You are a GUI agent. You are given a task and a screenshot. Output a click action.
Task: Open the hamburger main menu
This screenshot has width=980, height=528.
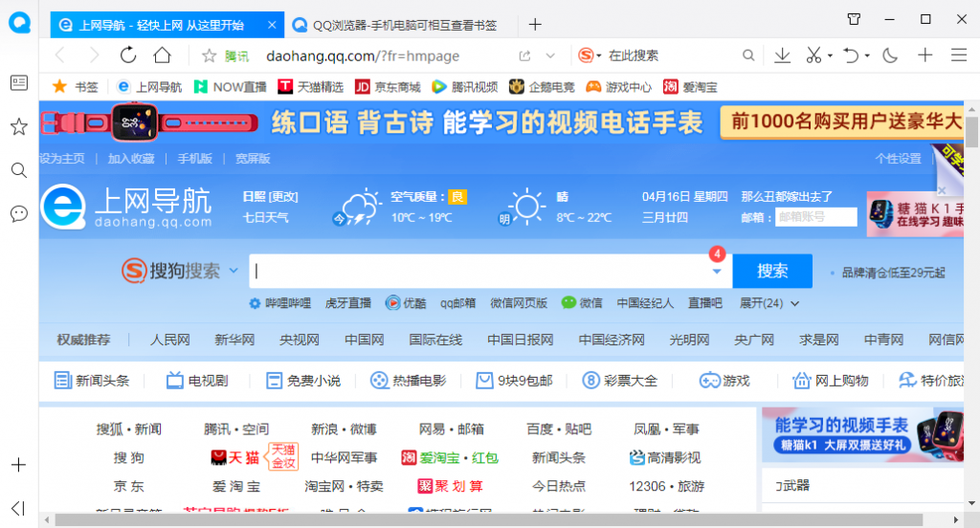point(958,55)
